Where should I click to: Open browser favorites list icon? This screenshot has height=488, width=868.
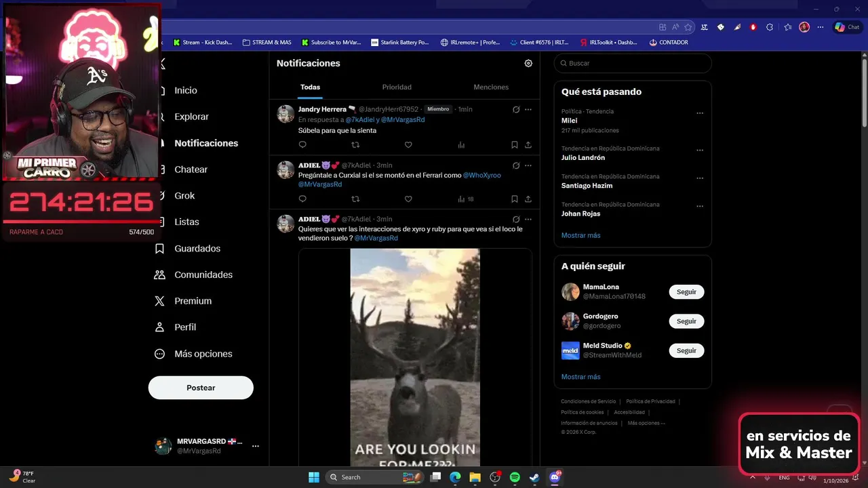788,27
